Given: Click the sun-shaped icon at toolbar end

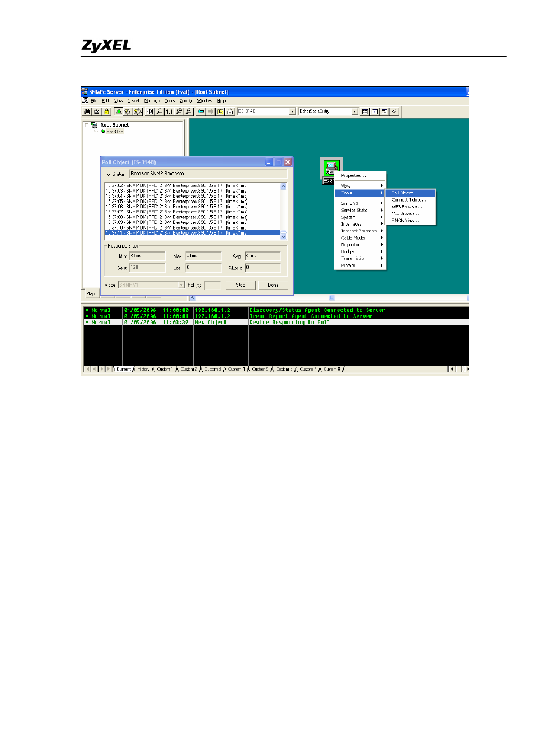Looking at the screenshot, I should click(x=394, y=111).
